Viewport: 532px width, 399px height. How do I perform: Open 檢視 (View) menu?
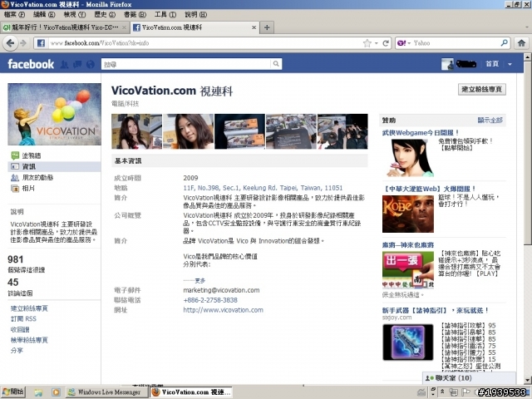75,15
